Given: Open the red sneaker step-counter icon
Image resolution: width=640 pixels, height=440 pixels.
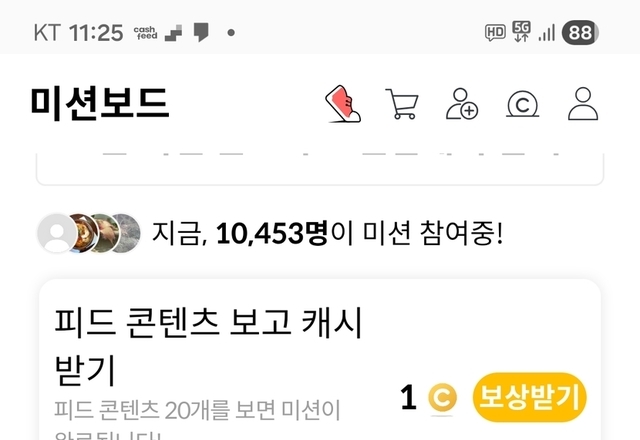Looking at the screenshot, I should pyautogui.click(x=343, y=104).
